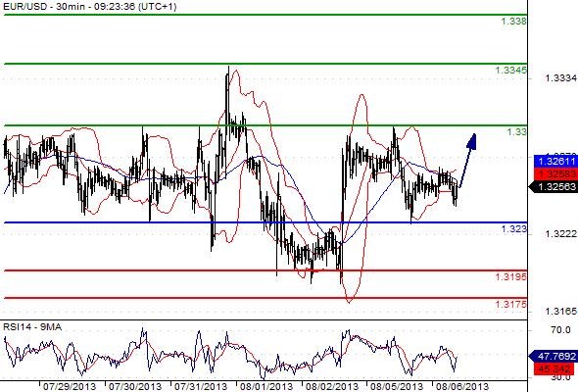The image size is (578, 392).
Task: Select the 1.338 resistance level label
Action: pyautogui.click(x=514, y=21)
